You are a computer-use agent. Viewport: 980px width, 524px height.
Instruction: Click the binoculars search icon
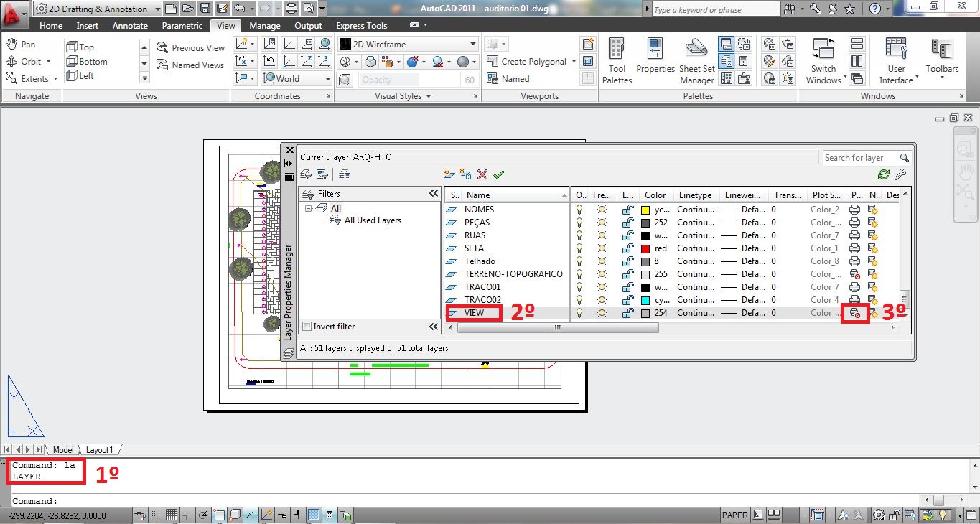click(x=790, y=9)
